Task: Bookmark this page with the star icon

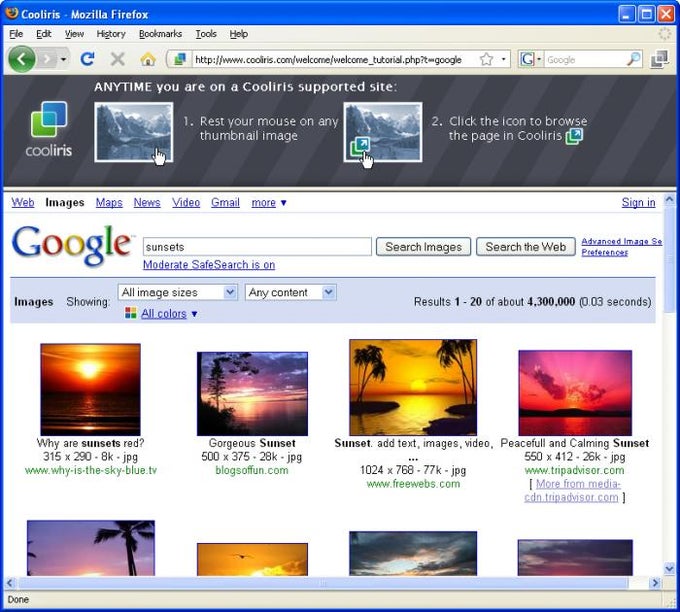Action: 486,60
